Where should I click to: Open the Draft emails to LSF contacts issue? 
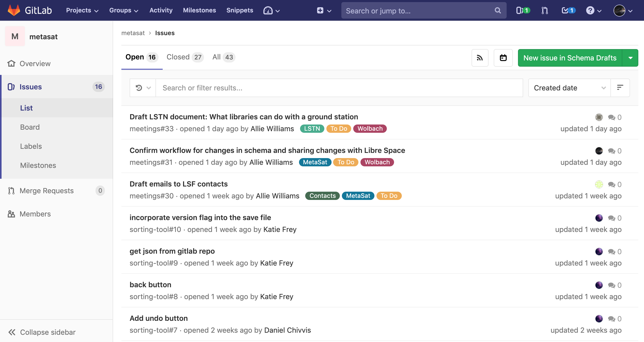pyautogui.click(x=178, y=184)
